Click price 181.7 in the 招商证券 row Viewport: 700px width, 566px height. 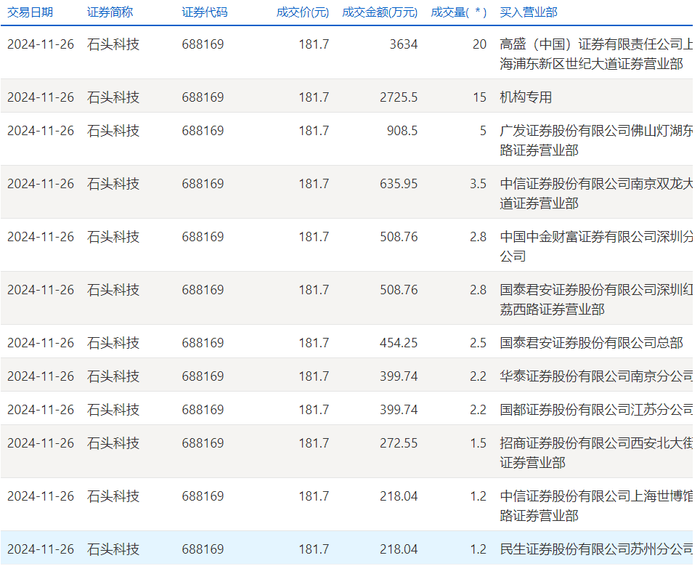tap(314, 443)
